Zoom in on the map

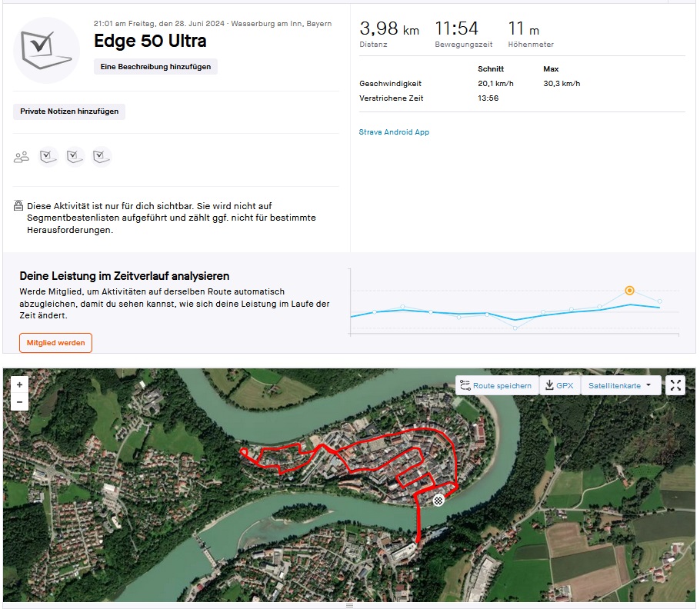click(19, 384)
